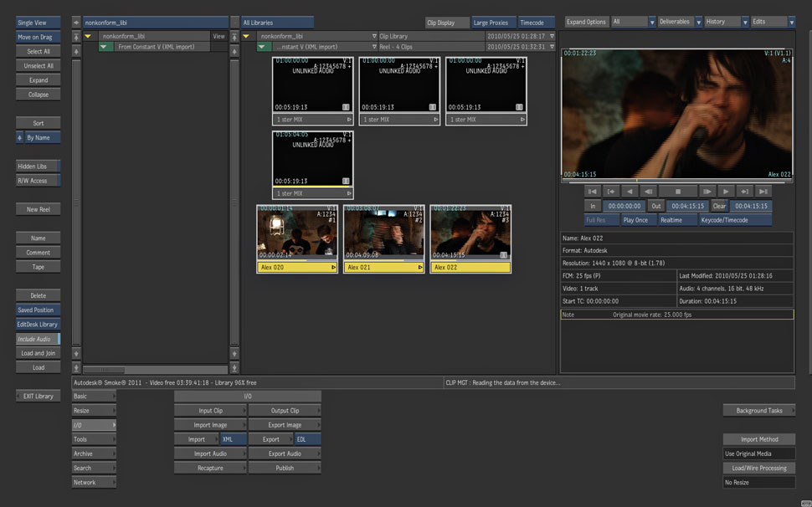Click the EXIT Library button
This screenshot has height=507, width=812.
pyautogui.click(x=38, y=396)
